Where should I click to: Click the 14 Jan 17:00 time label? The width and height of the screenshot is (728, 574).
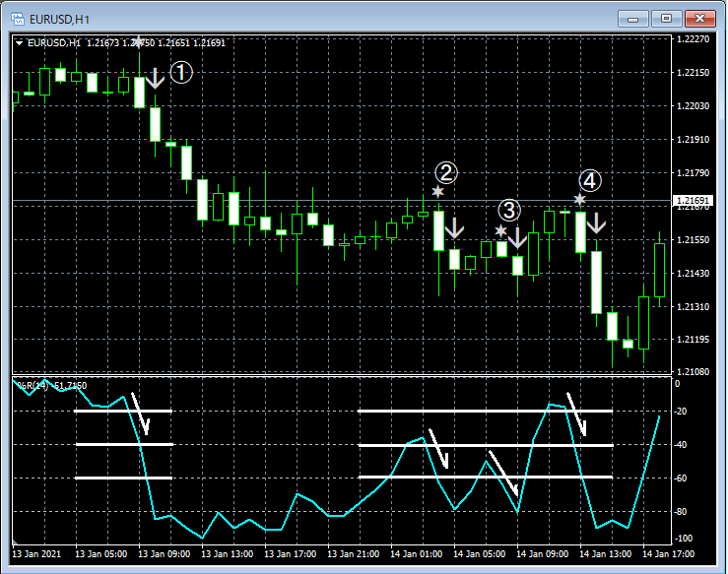pyautogui.click(x=668, y=554)
